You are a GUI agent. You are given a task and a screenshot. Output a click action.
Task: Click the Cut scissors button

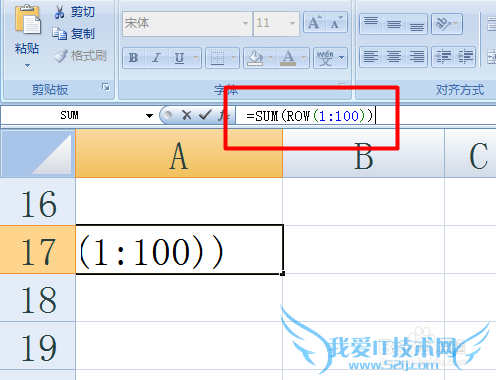pyautogui.click(x=74, y=12)
